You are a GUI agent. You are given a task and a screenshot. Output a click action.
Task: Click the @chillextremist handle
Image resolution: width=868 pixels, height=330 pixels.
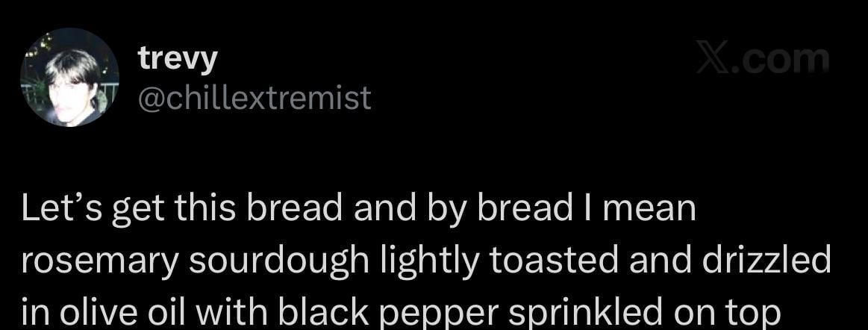(x=255, y=97)
